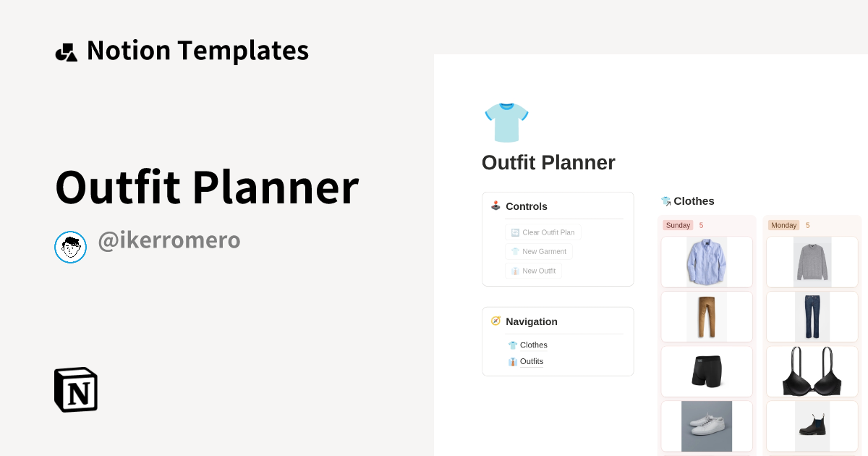Click the t-shirt page icon above Outfit Planner
Viewport: 868px width, 456px height.
(506, 122)
